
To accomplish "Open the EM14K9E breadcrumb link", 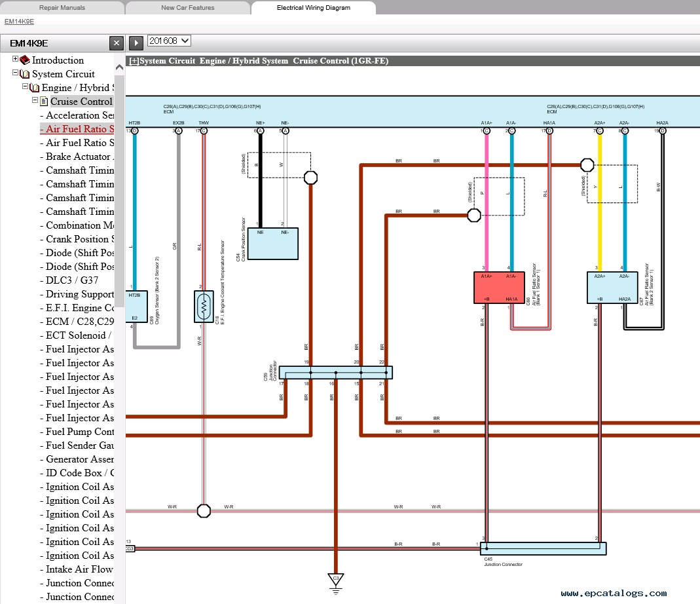I will [19, 21].
